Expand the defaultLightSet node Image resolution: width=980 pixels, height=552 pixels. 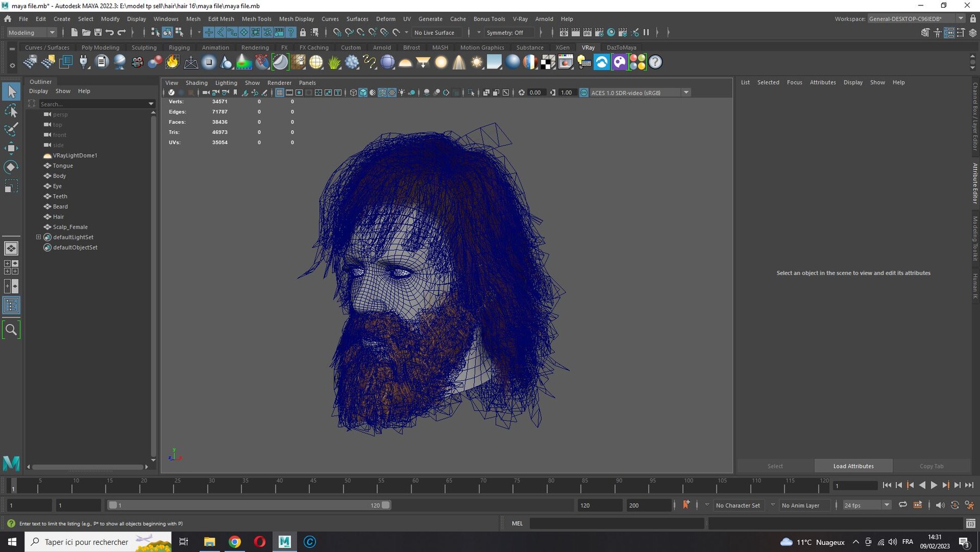[x=39, y=237]
